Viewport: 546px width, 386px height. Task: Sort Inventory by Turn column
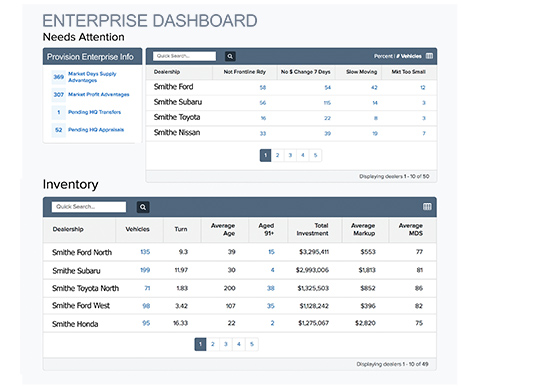point(181,229)
